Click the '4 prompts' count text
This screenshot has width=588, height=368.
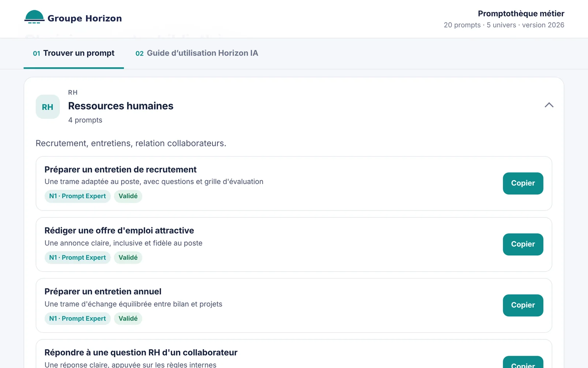[85, 120]
